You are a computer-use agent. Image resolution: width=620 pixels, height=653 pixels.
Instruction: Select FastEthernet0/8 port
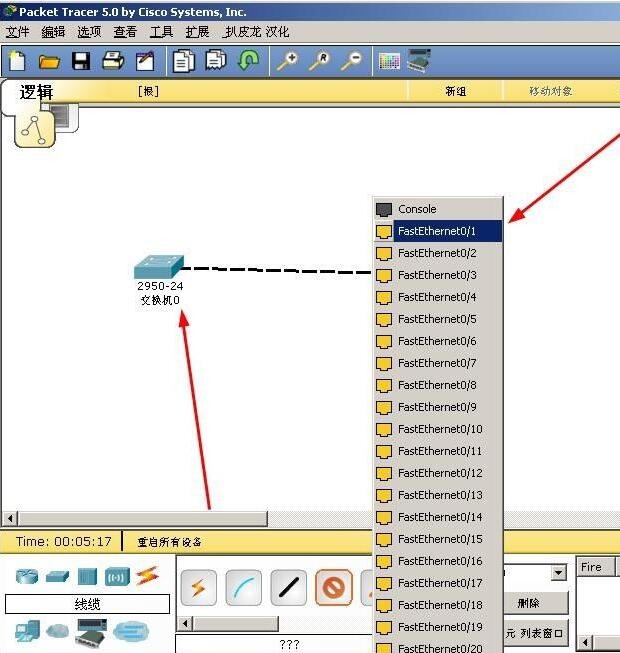tap(438, 385)
